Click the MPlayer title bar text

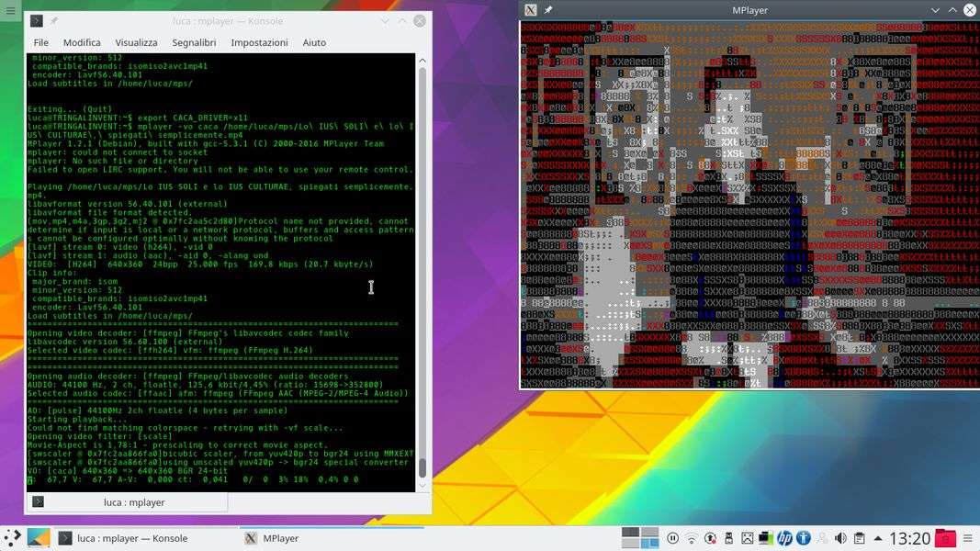[x=750, y=10]
